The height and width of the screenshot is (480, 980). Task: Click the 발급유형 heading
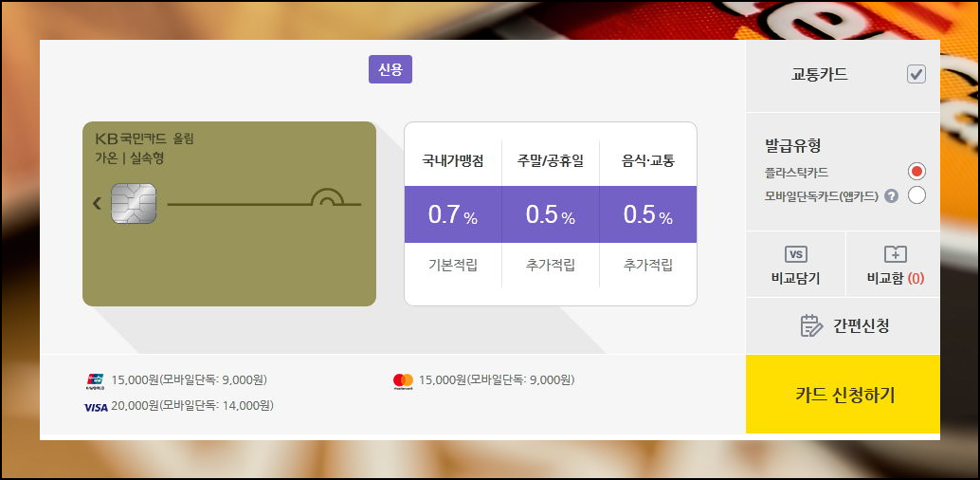793,146
